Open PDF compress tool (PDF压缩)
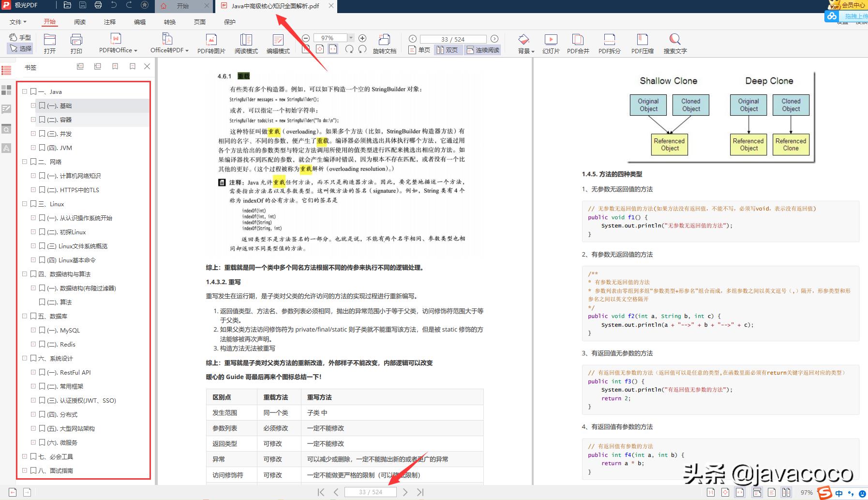 tap(643, 43)
